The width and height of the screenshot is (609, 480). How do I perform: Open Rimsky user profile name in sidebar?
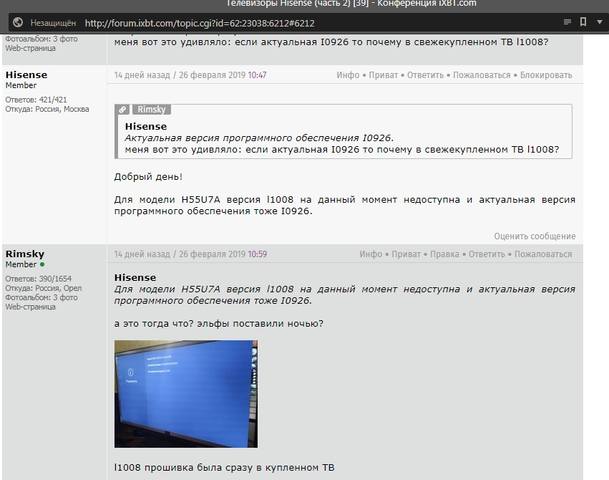tap(25, 254)
